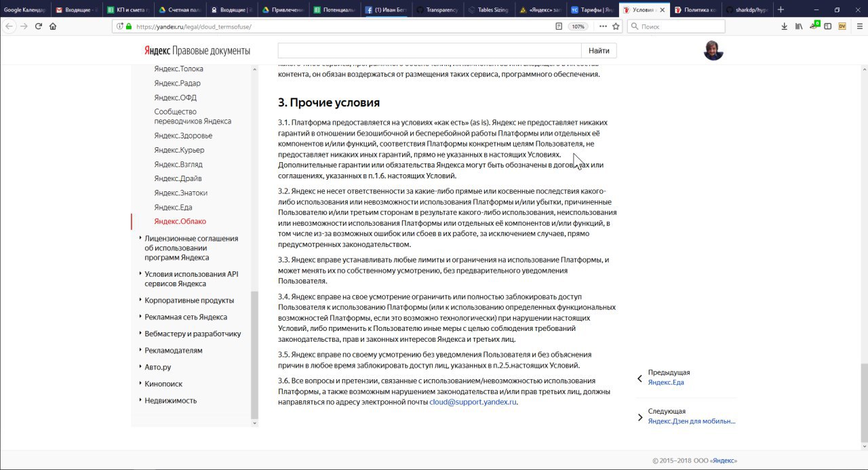Click the extension icon with green badge
The height and width of the screenshot is (470, 868).
pyautogui.click(x=814, y=26)
